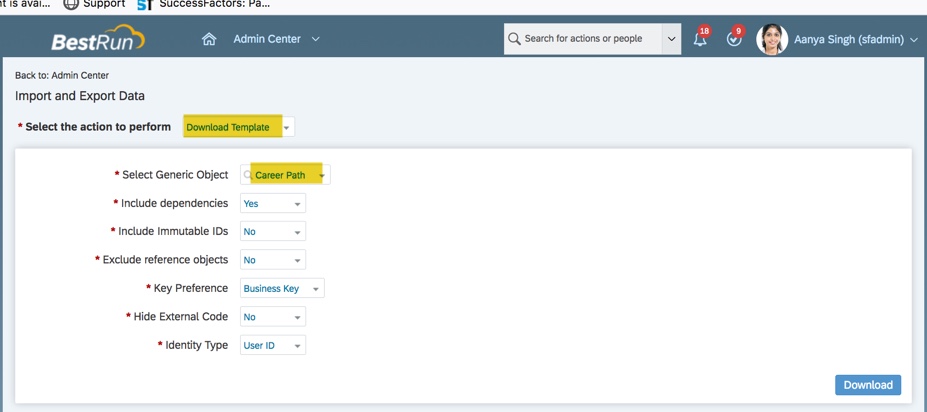Open the notifications bell icon

tap(700, 39)
